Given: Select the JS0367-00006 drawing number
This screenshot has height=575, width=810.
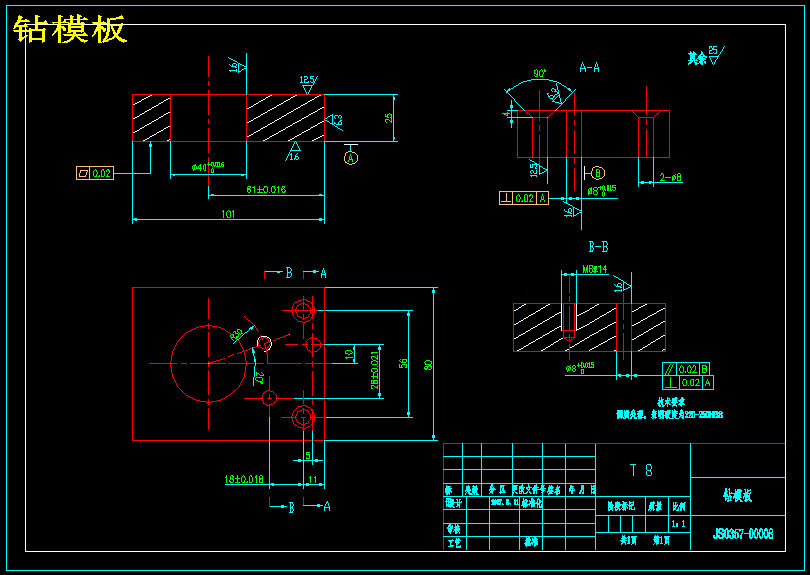Looking at the screenshot, I should pyautogui.click(x=743, y=534).
